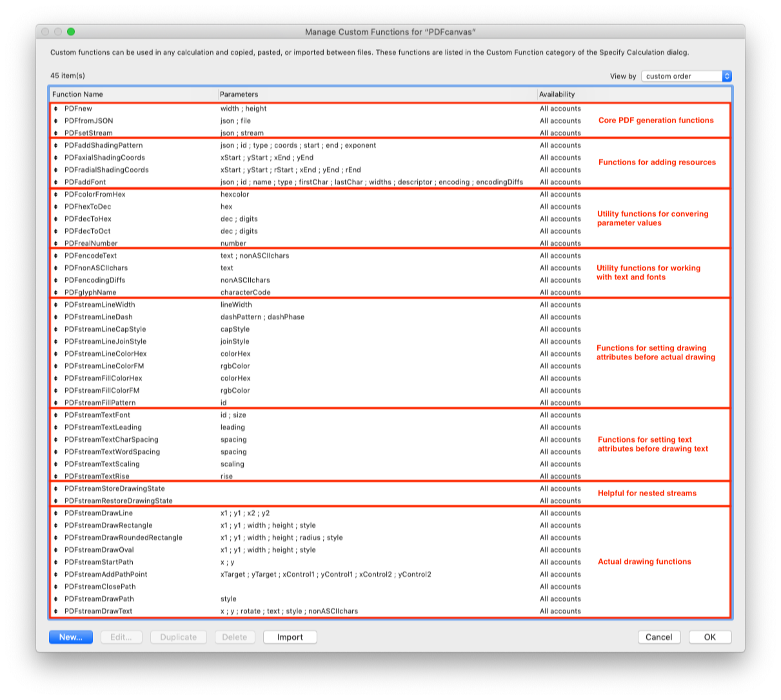
Task: Click the reorder handle beside PDFstreamDrawLine
Action: (x=56, y=513)
